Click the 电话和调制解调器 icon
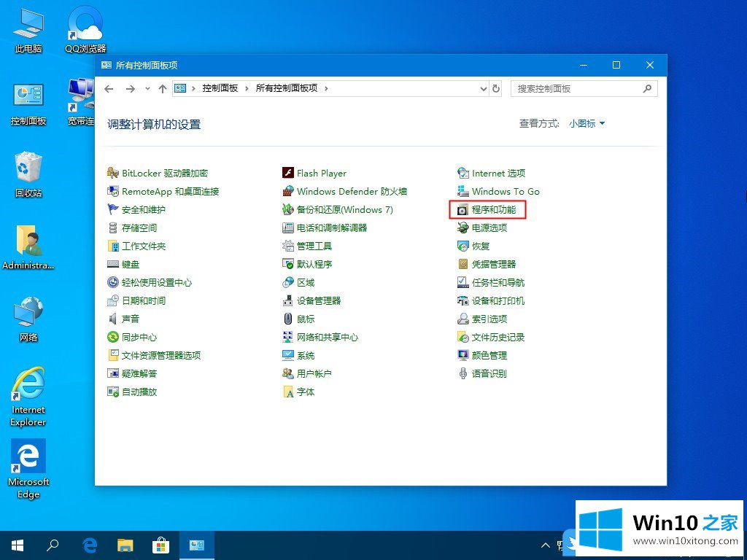747x560 pixels. [287, 227]
